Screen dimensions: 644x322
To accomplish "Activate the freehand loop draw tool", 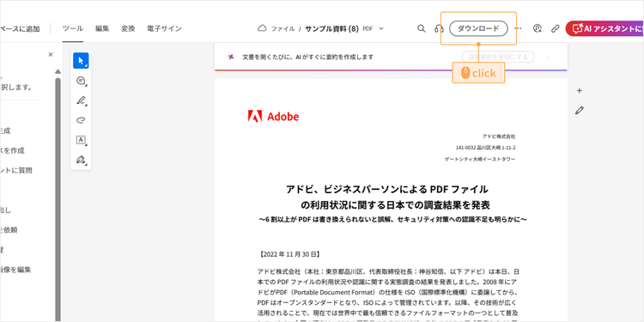I will tap(81, 120).
